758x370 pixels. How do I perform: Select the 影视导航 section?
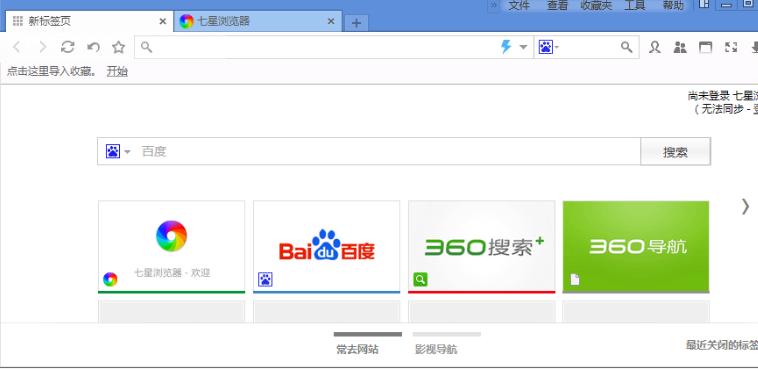click(436, 349)
